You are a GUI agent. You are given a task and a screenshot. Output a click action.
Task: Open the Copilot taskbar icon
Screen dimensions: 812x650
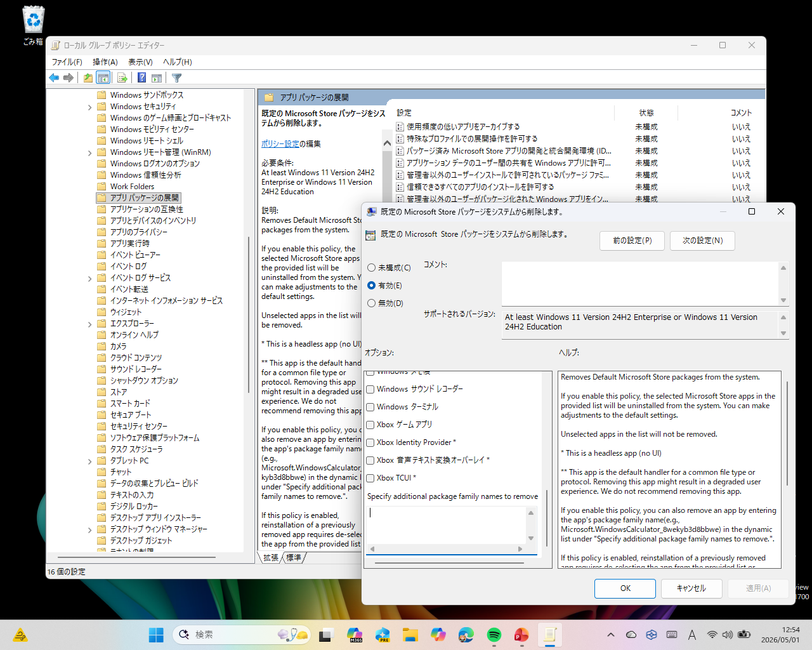click(x=438, y=635)
